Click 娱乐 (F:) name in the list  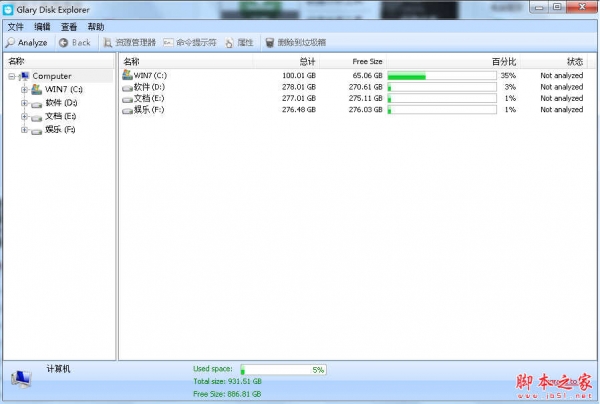[x=149, y=110]
